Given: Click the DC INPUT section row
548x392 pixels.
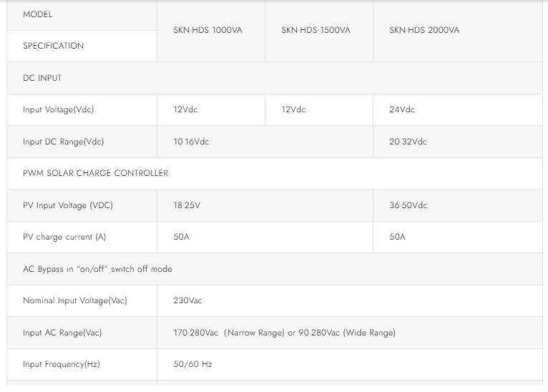Looking at the screenshot, I should (42, 78).
